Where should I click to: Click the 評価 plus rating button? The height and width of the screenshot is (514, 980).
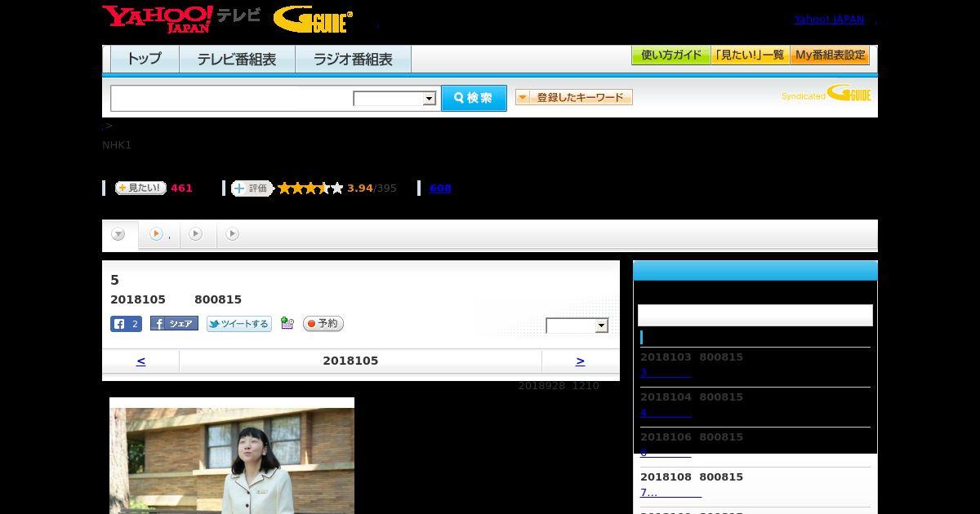point(252,188)
